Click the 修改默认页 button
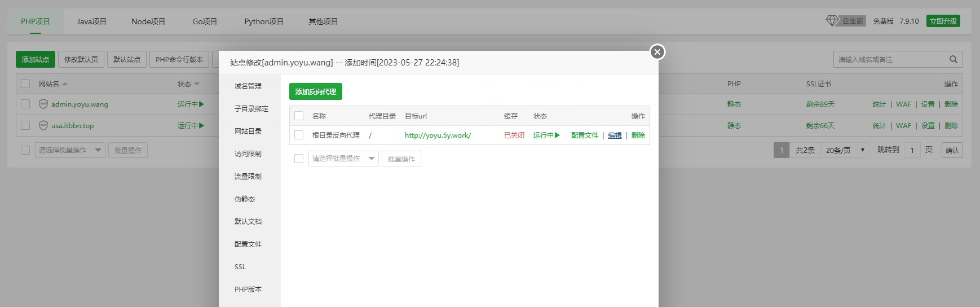This screenshot has height=307, width=980. click(x=81, y=59)
